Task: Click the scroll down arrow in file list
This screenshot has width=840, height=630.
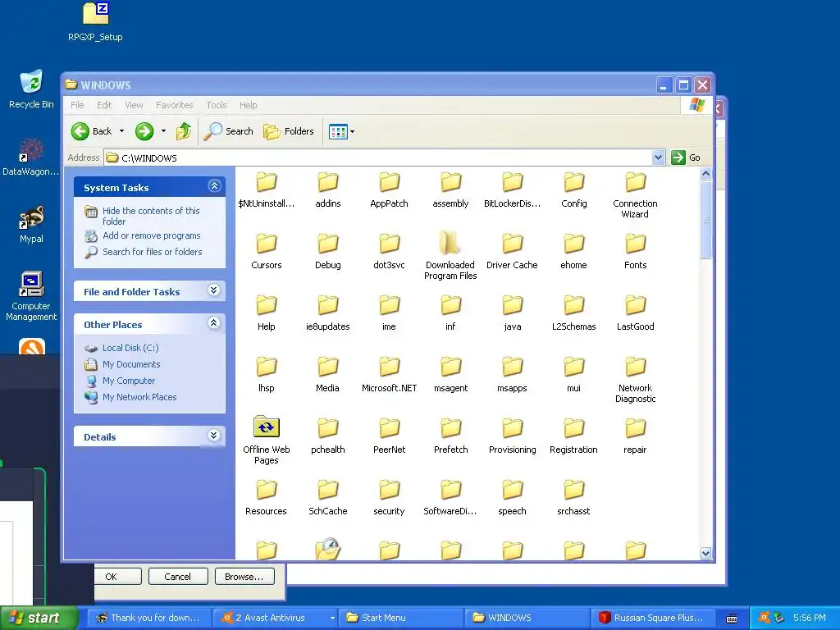Action: pyautogui.click(x=705, y=553)
